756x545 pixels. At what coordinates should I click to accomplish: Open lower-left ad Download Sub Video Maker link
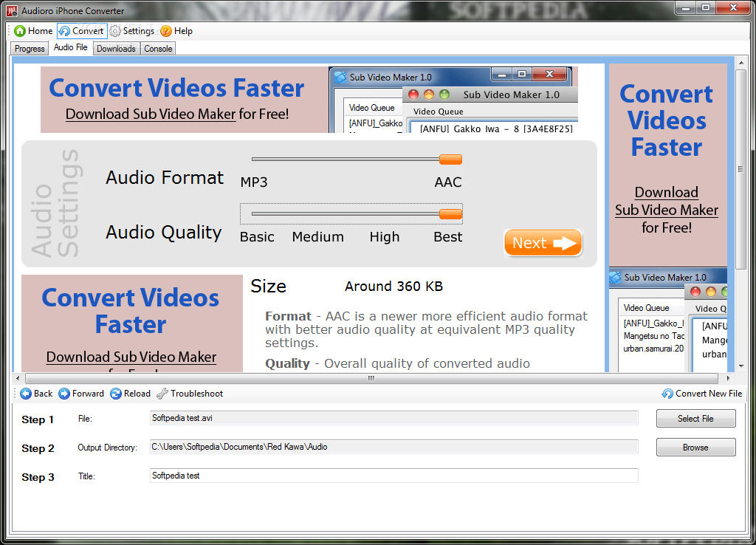131,357
